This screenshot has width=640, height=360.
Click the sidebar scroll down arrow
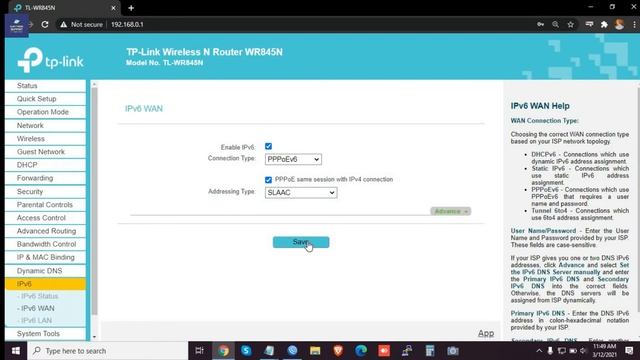pyautogui.click(x=94, y=337)
